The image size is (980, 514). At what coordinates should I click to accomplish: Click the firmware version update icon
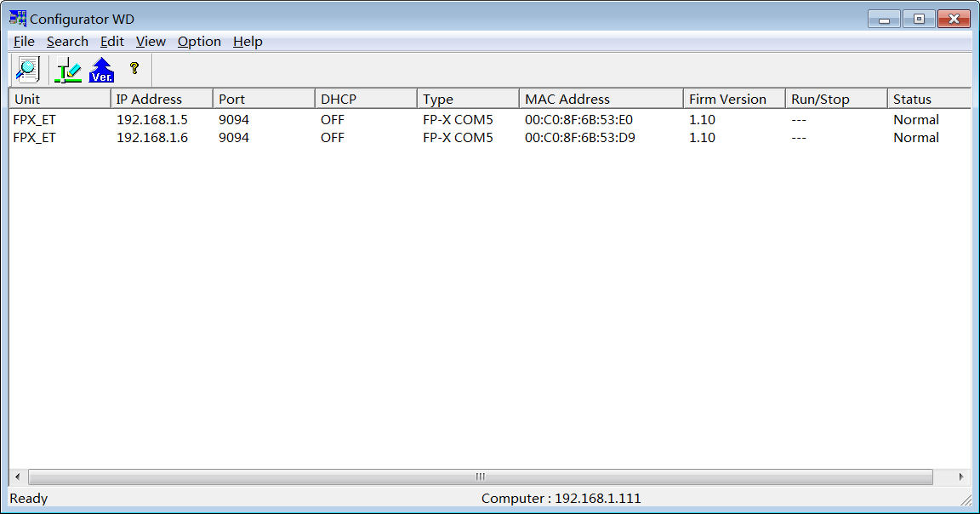101,70
